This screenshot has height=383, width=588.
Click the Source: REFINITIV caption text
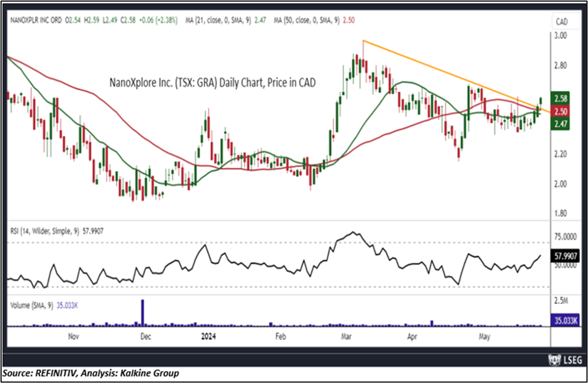tap(90, 373)
